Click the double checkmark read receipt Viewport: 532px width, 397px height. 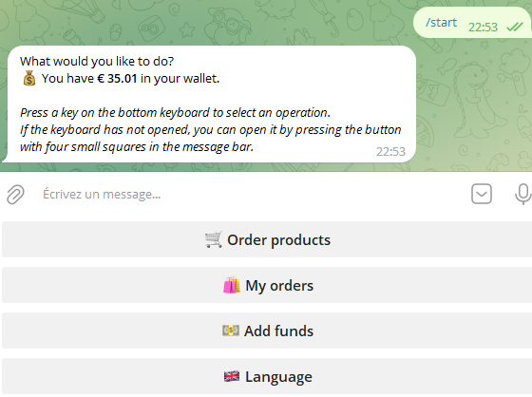click(x=515, y=27)
